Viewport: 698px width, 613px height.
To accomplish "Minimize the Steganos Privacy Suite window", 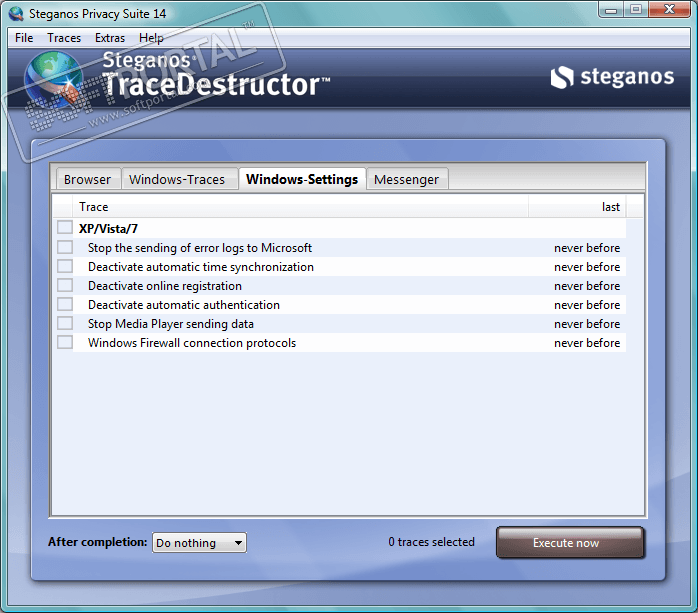I will [611, 10].
